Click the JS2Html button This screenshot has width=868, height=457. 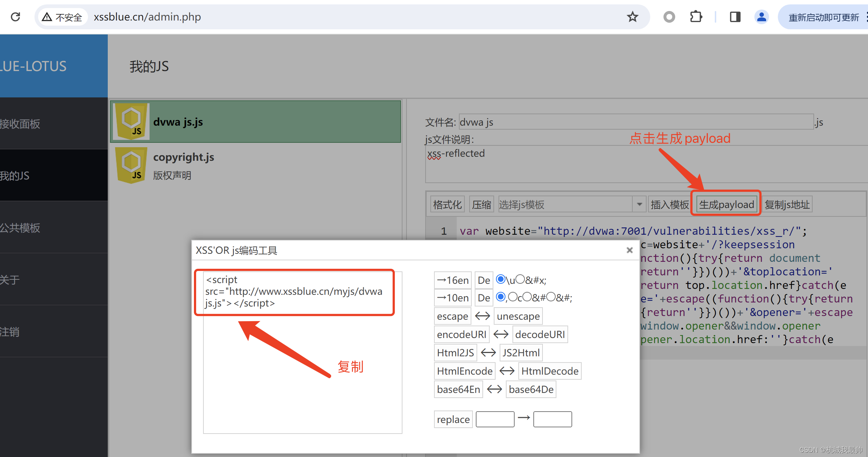(521, 353)
